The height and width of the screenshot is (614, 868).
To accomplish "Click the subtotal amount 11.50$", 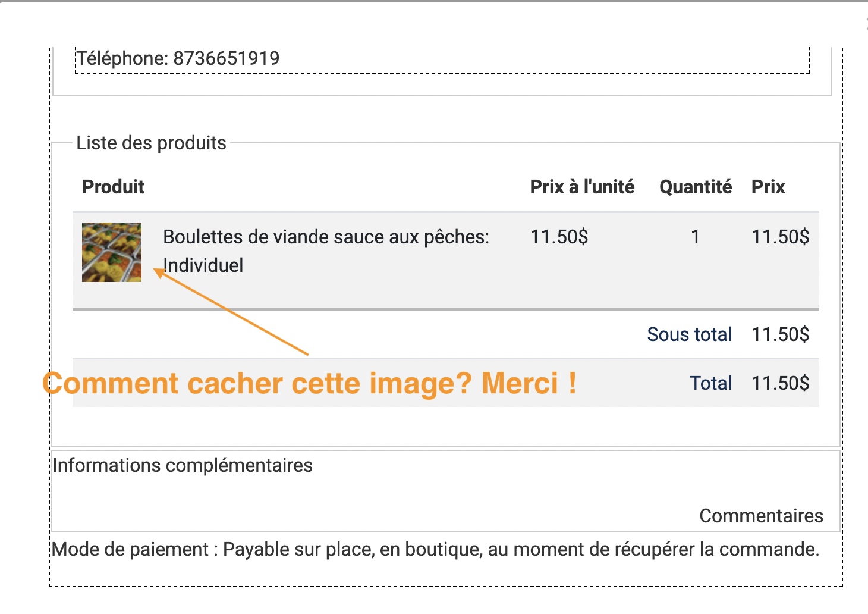I will (780, 334).
